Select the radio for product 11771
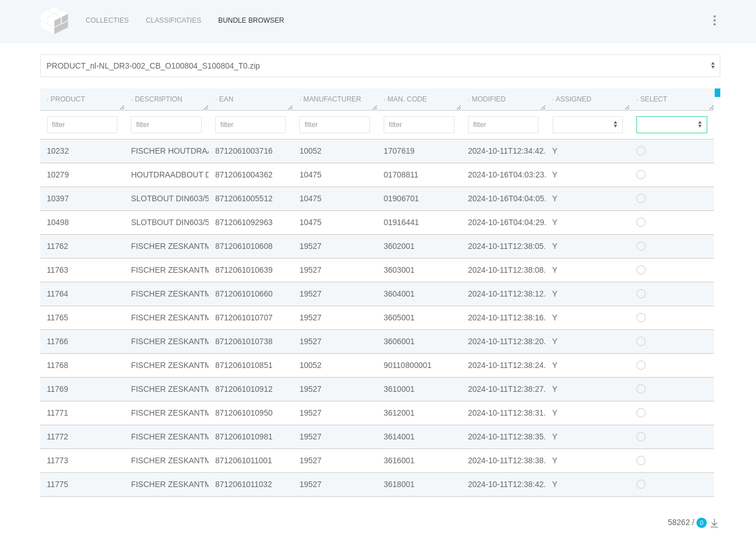Viewport: 756px width, 533px height. click(641, 413)
